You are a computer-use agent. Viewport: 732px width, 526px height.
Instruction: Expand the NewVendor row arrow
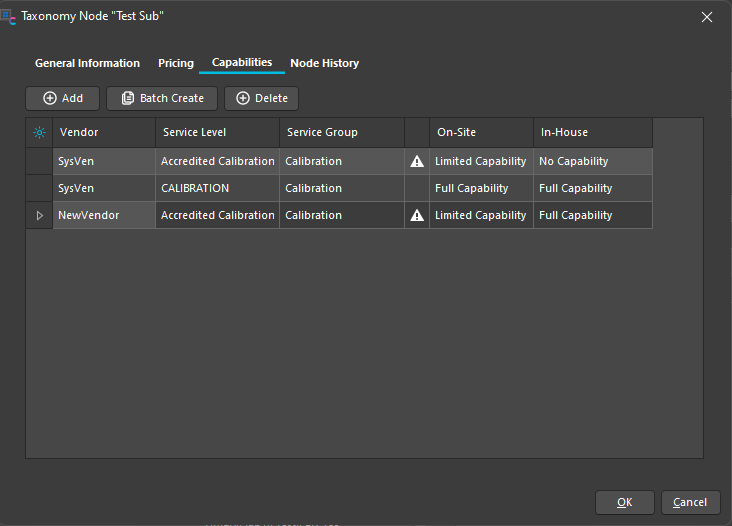coord(39,215)
